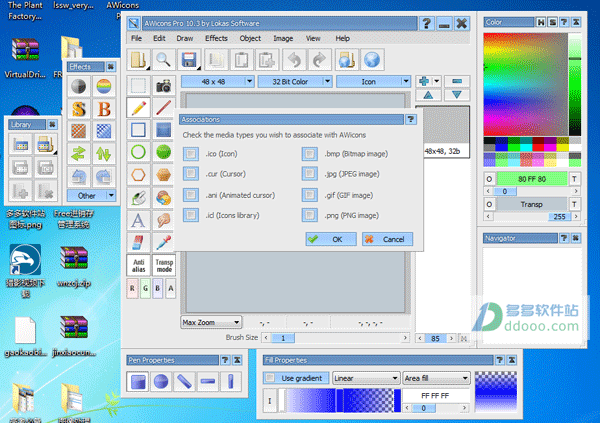Apply the Shadow S effect
Screen dimensions: 600x423
coord(79,109)
